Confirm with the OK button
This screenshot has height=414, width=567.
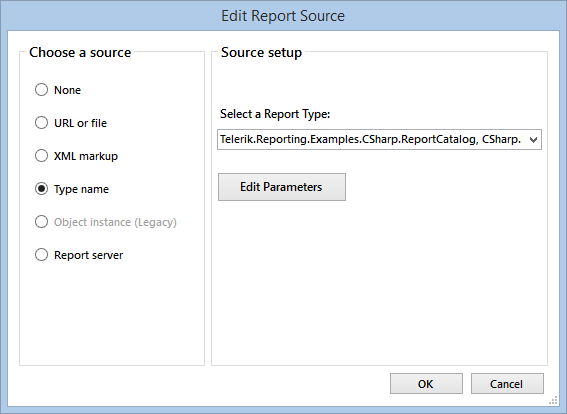(426, 384)
